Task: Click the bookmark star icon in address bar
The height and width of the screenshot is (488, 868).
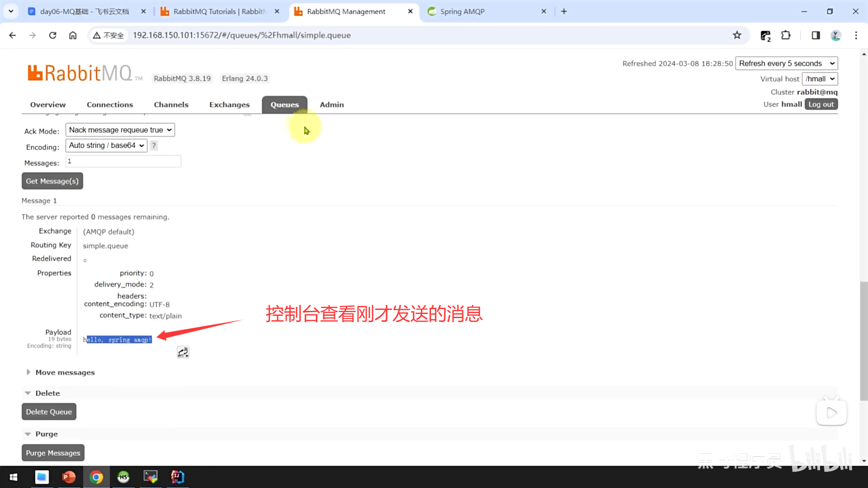Action: [737, 35]
